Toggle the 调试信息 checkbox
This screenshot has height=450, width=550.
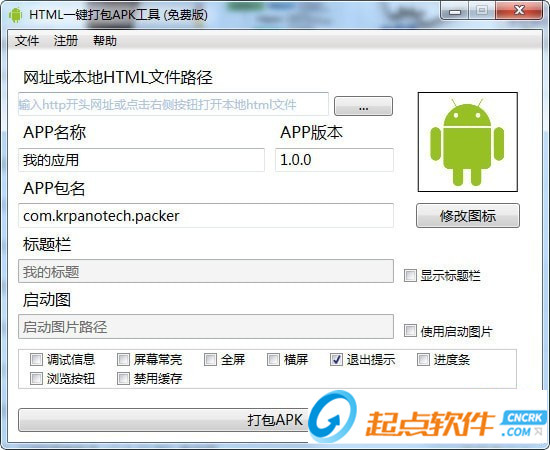(x=36, y=359)
